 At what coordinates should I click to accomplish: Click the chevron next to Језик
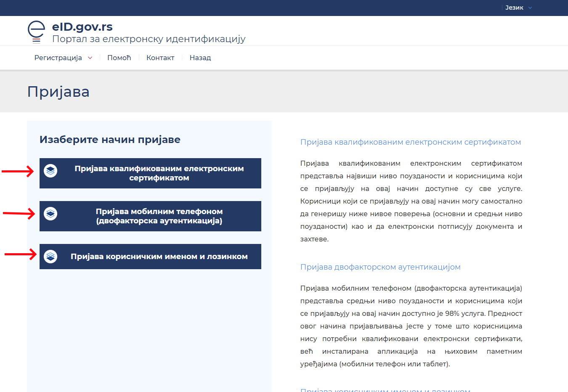pyautogui.click(x=529, y=7)
